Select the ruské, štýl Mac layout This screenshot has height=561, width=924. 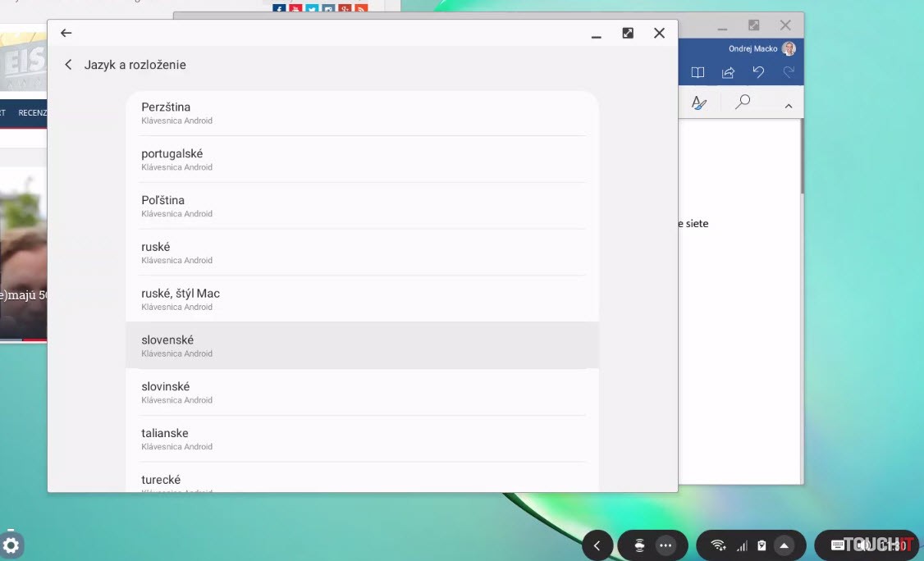[362, 299]
